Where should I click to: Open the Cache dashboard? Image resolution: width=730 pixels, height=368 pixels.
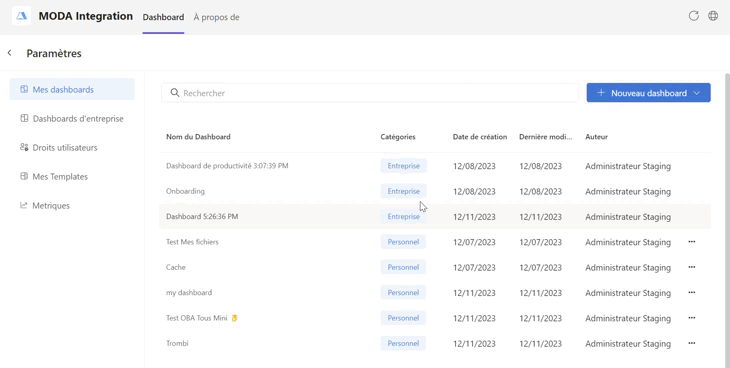[176, 267]
